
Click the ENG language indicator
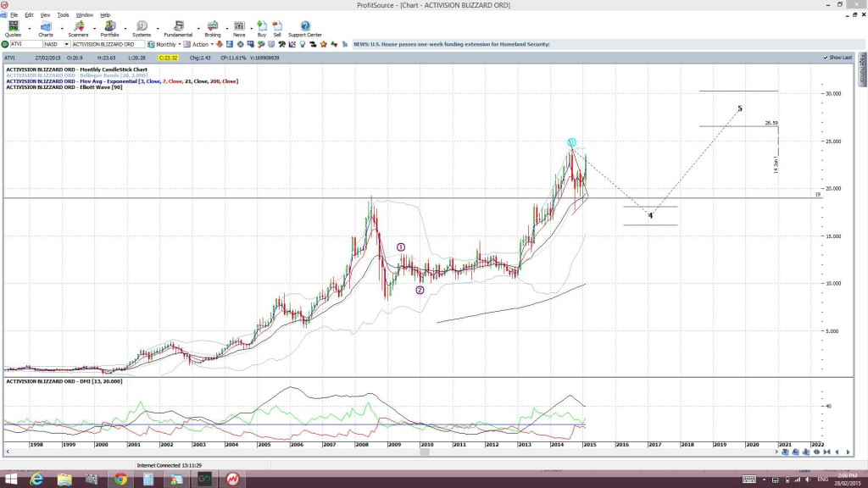tap(822, 480)
